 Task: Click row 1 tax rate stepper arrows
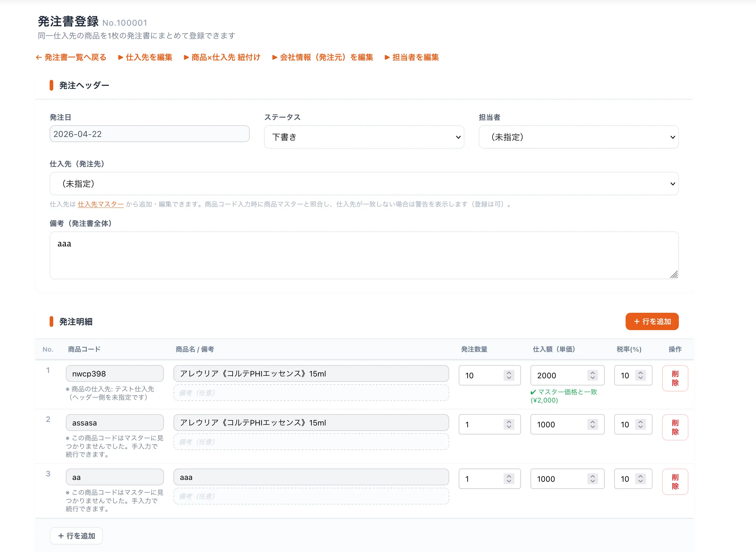[x=640, y=375]
